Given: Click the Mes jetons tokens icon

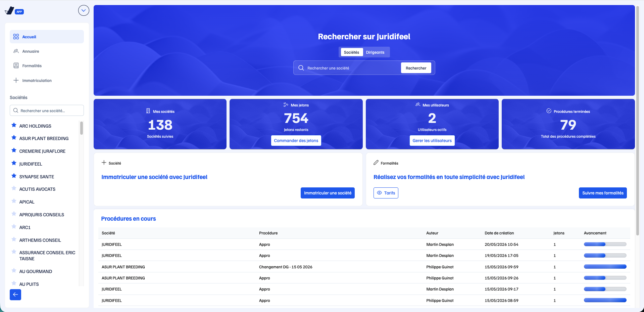Looking at the screenshot, I should click(286, 105).
